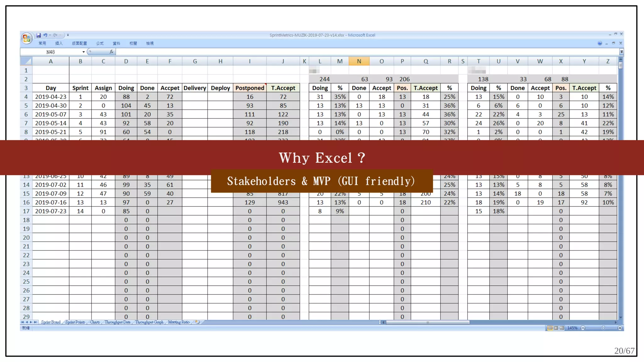Open the 資料 ribbon tab
The image size is (644, 362).
116,43
